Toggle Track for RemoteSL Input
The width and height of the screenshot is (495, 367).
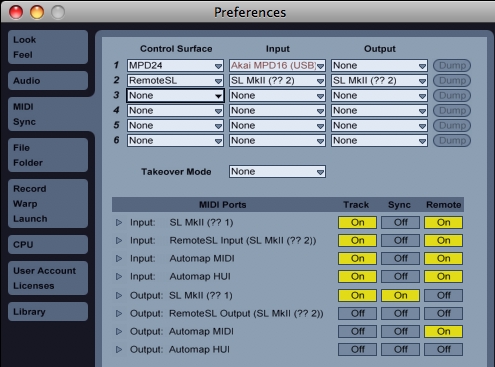tap(357, 240)
